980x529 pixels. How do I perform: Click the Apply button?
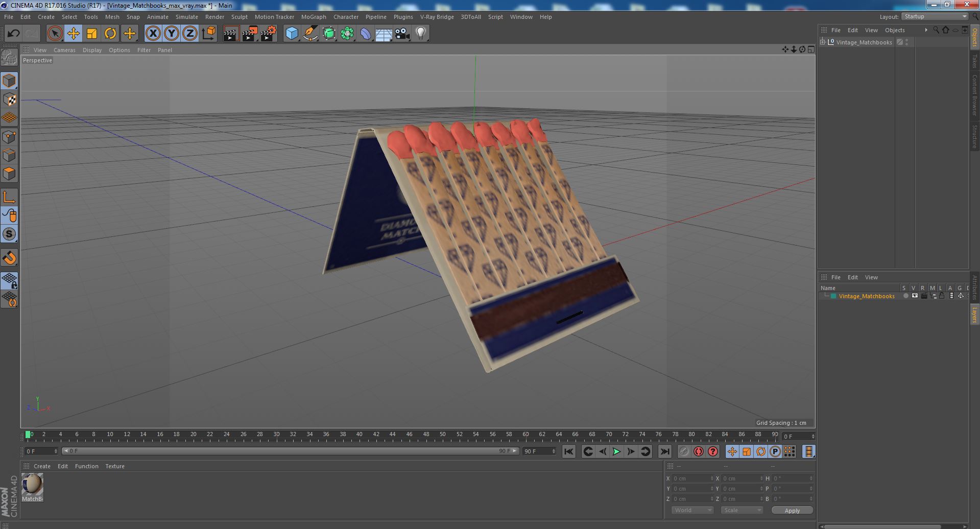click(792, 511)
